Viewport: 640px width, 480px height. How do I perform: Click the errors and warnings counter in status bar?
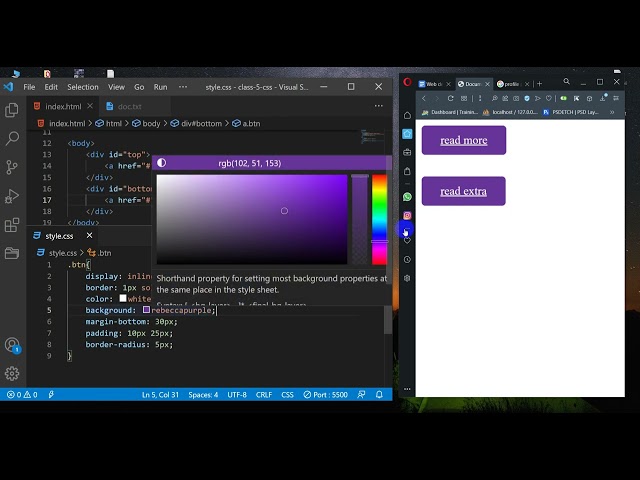pyautogui.click(x=22, y=395)
